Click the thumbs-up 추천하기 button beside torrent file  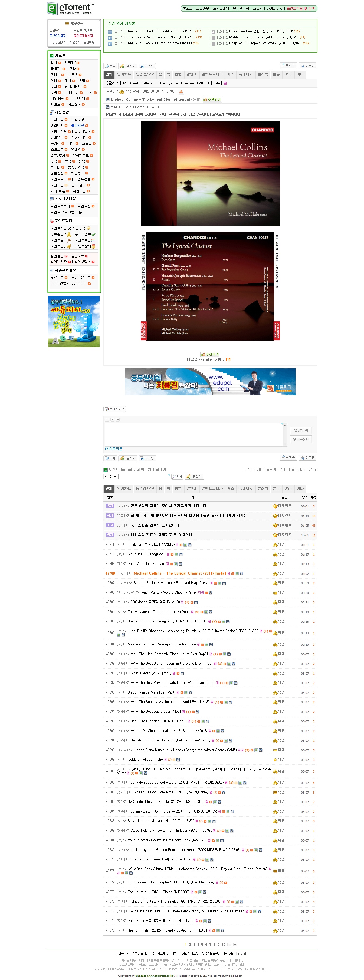point(212,100)
